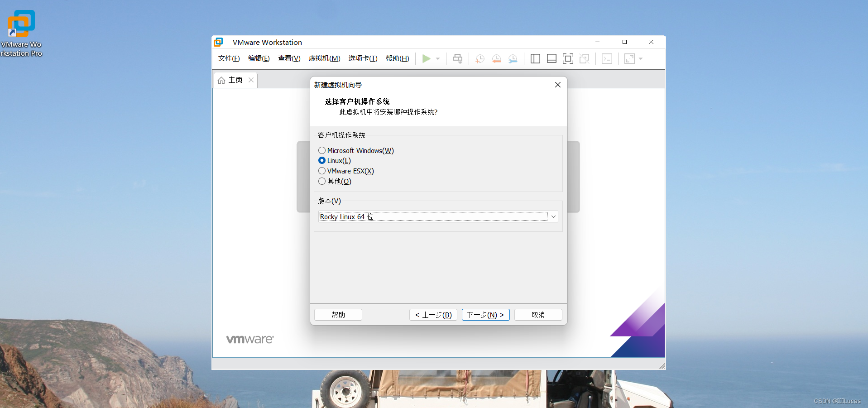Screen dimensions: 868x408
Task: Maximize the VMware Workstation window
Action: [x=625, y=42]
